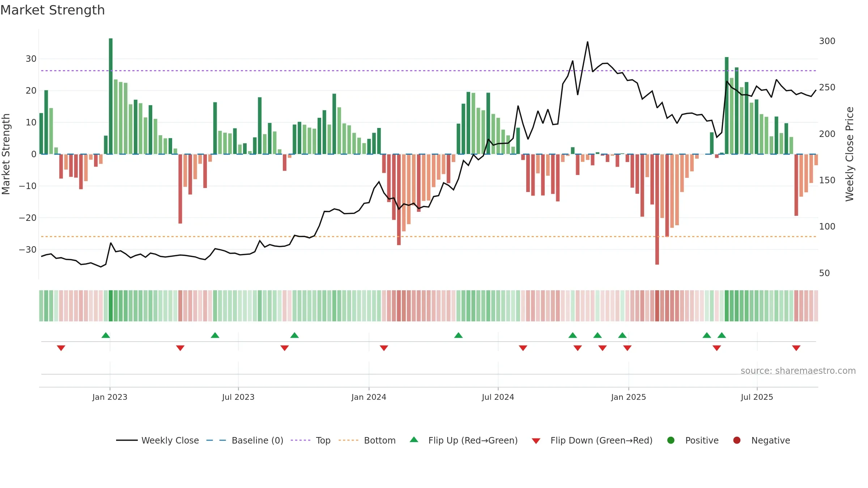This screenshot has height=488, width=868.
Task: Click the Jan 2023 x-axis label
Action: coord(110,397)
